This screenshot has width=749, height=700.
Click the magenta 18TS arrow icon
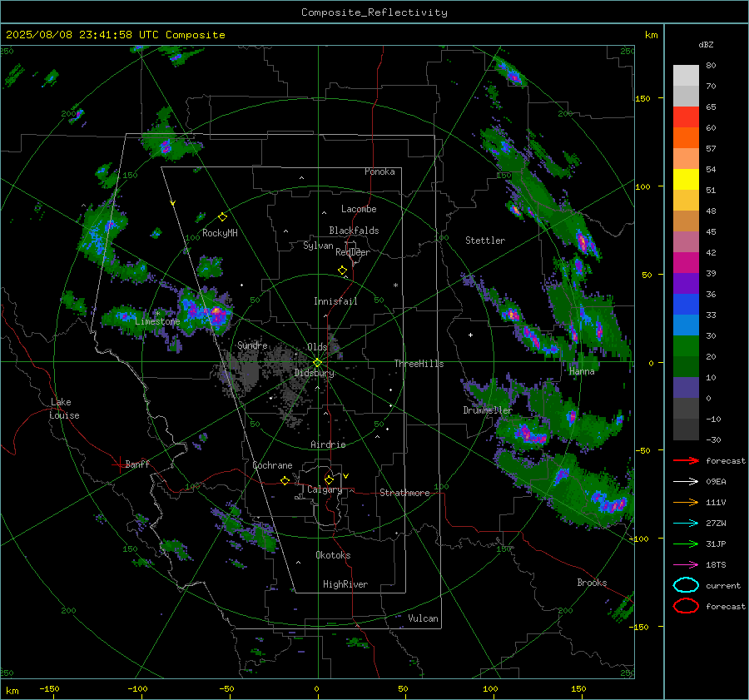pos(686,565)
